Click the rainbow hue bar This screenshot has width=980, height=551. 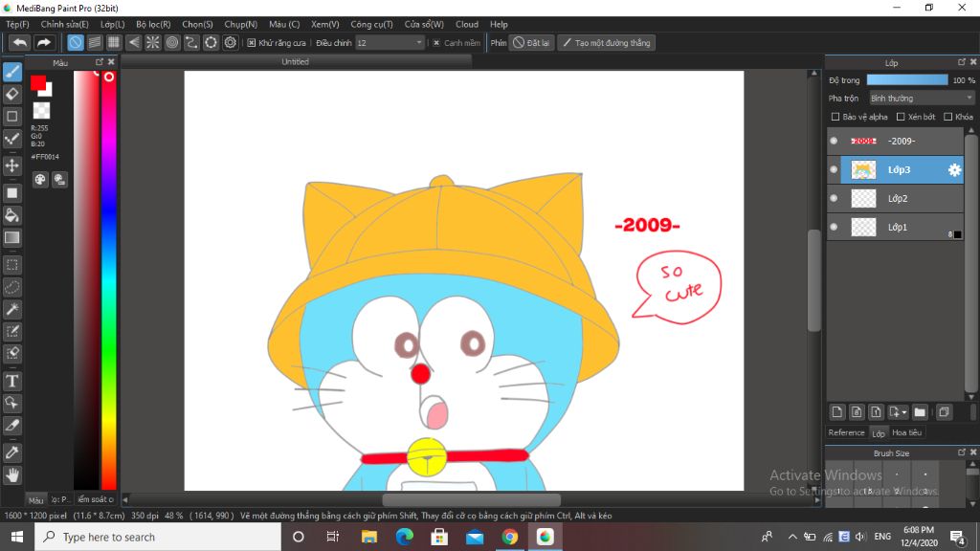[x=109, y=280]
